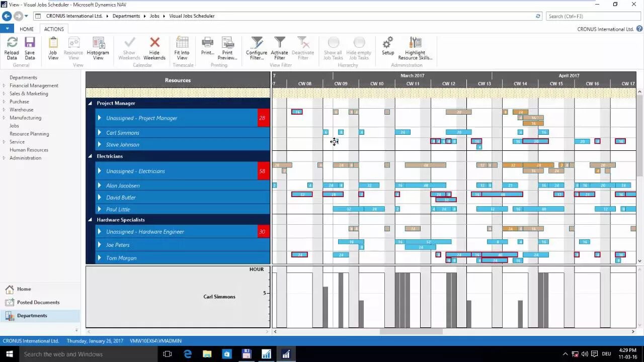This screenshot has width=644, height=362.
Task: Click the vertical Gantt scrollbar thumb
Action: click(639, 136)
